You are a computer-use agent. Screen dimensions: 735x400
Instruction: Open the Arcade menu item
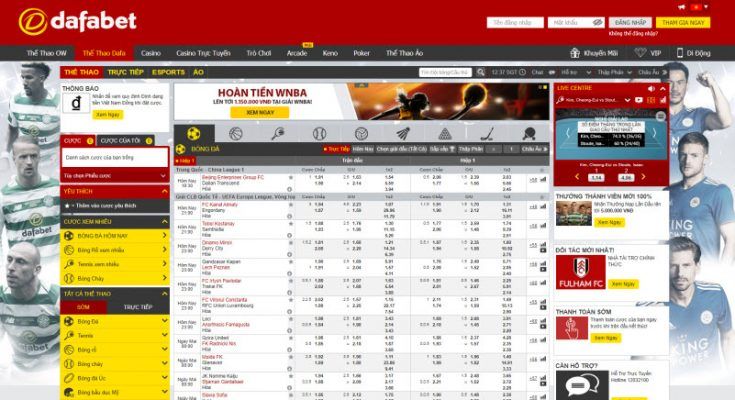click(x=297, y=53)
